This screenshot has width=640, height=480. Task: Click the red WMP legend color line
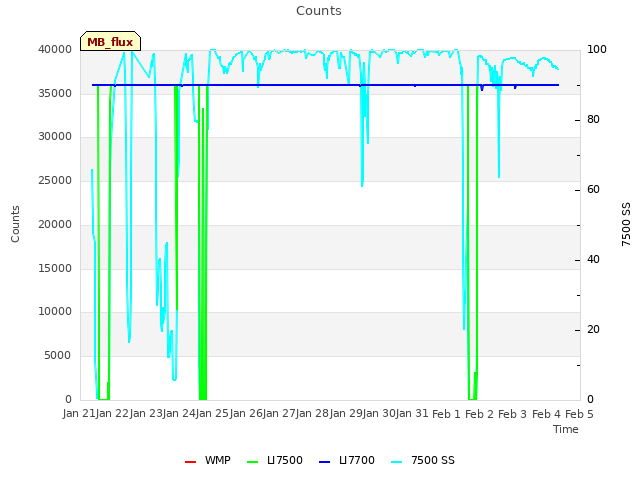[190, 462]
